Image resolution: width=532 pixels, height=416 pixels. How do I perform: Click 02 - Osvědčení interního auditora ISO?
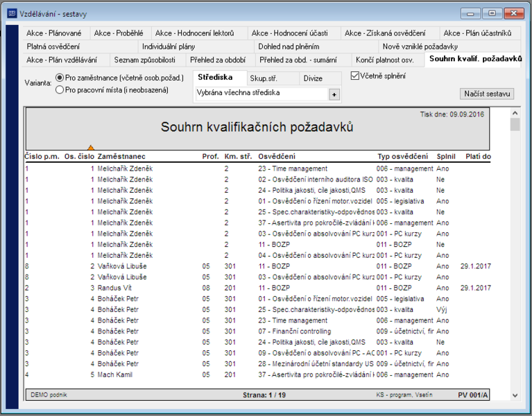[x=316, y=180]
